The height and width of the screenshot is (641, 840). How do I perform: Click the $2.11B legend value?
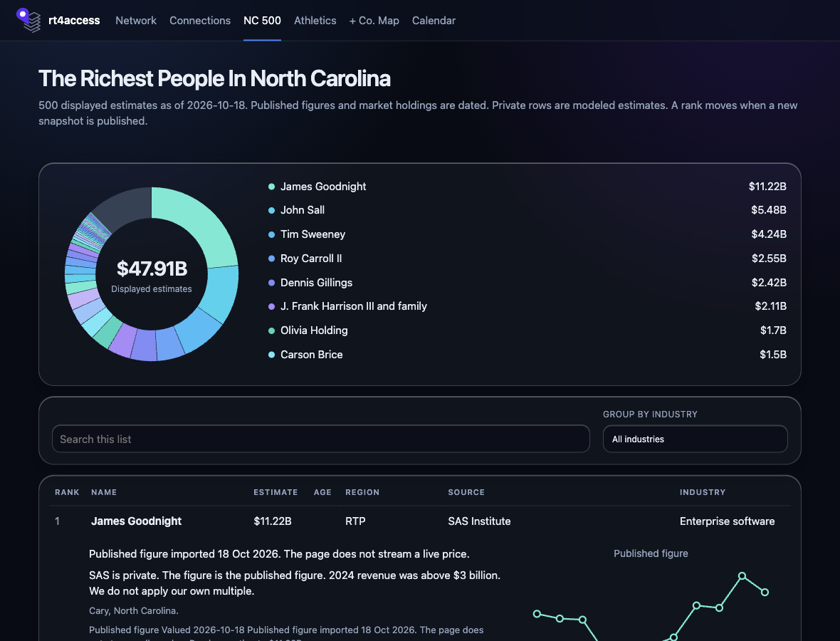(770, 306)
